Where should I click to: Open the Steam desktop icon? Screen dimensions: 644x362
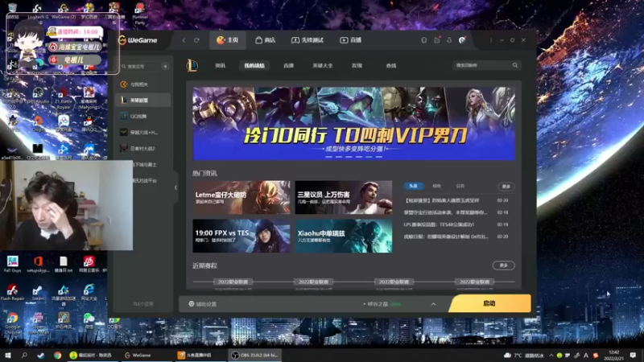[x=38, y=293]
